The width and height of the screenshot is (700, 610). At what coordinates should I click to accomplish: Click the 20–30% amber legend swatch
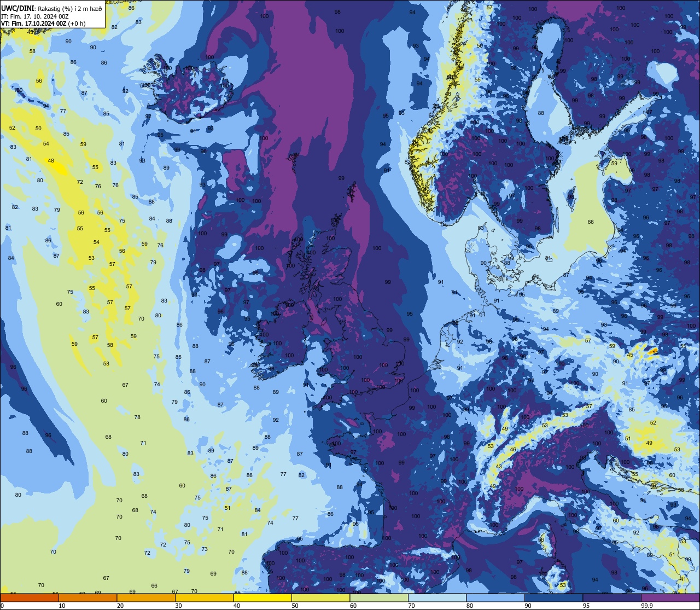(146, 598)
